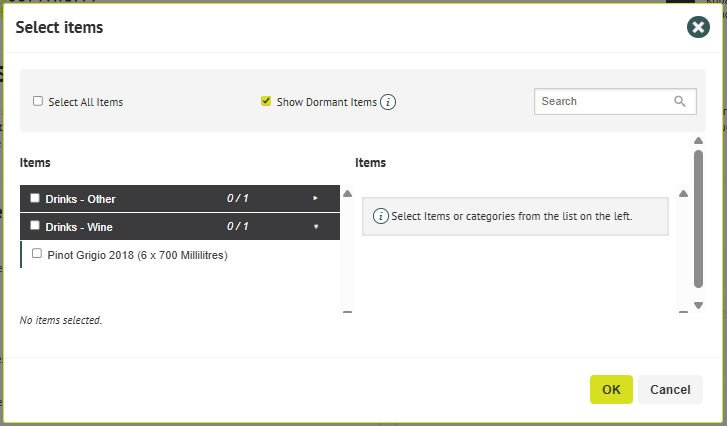This screenshot has height=426, width=727.
Task: Tick the Drinks - Other category checkbox
Action: coord(35,198)
